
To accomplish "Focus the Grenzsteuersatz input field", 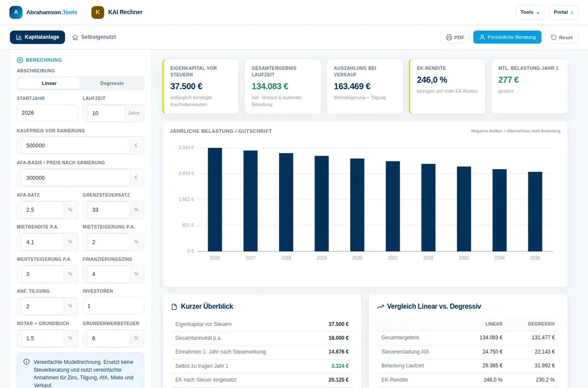I will pyautogui.click(x=106, y=210).
